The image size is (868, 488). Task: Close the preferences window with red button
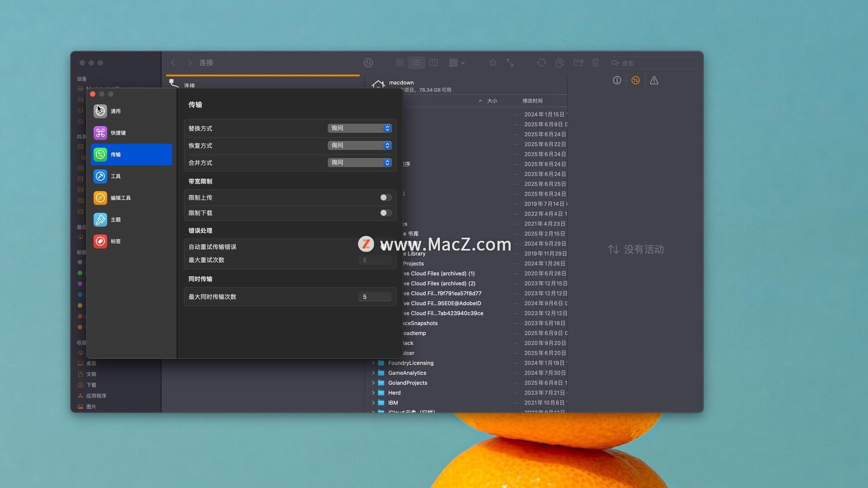93,94
